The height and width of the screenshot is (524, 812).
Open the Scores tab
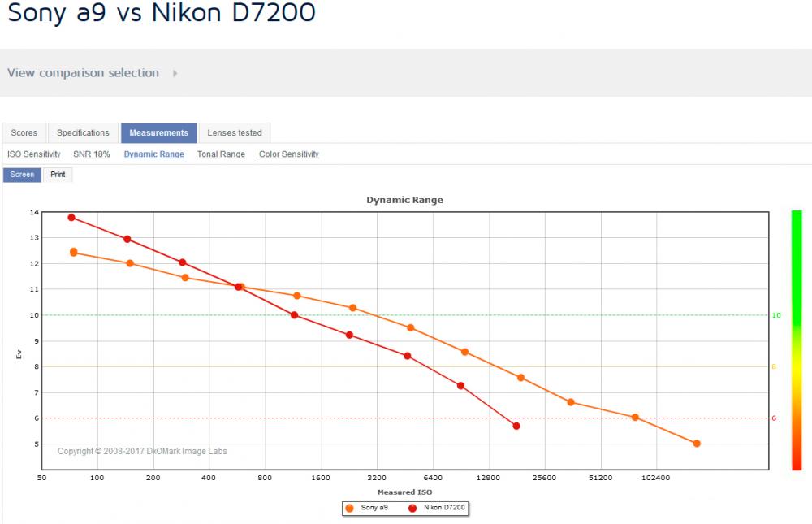point(24,132)
